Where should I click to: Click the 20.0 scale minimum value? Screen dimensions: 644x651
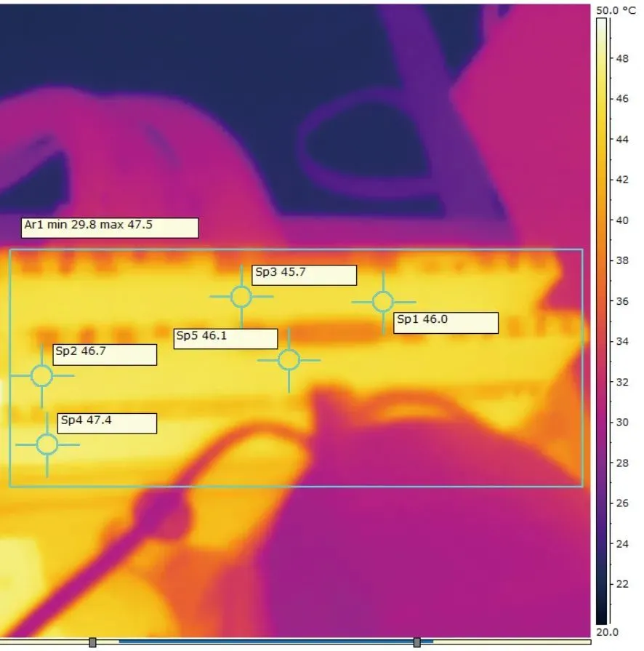click(x=607, y=632)
